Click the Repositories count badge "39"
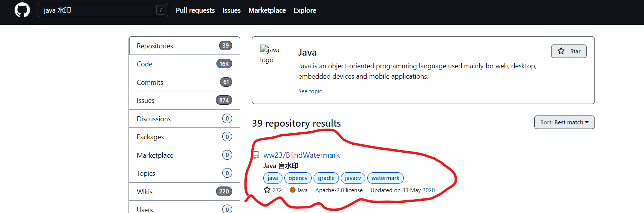This screenshot has width=644, height=213. pos(226,46)
